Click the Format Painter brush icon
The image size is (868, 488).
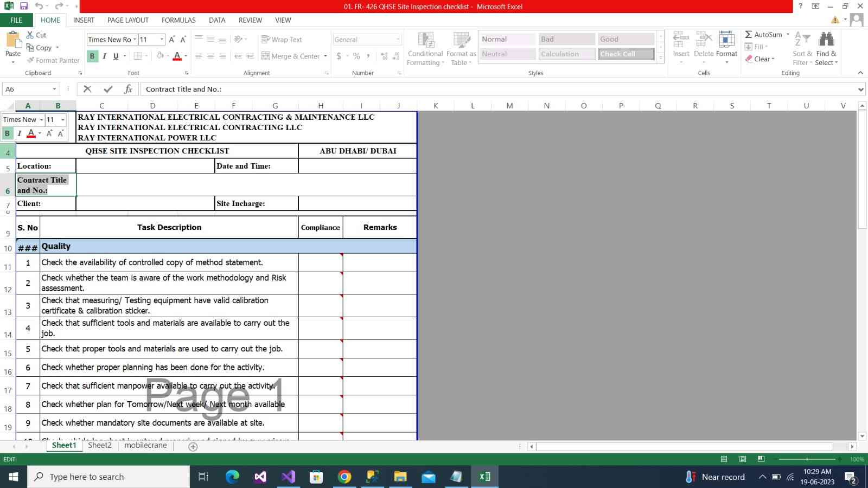31,60
